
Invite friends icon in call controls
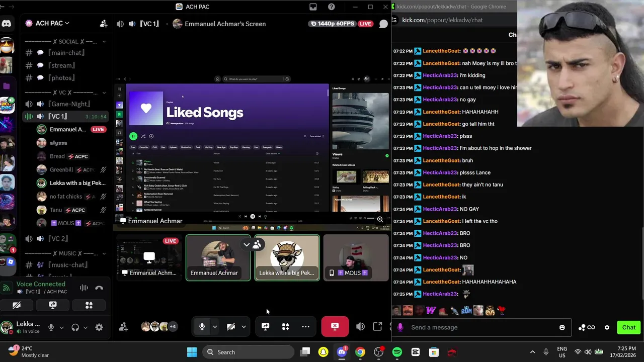[x=123, y=327]
